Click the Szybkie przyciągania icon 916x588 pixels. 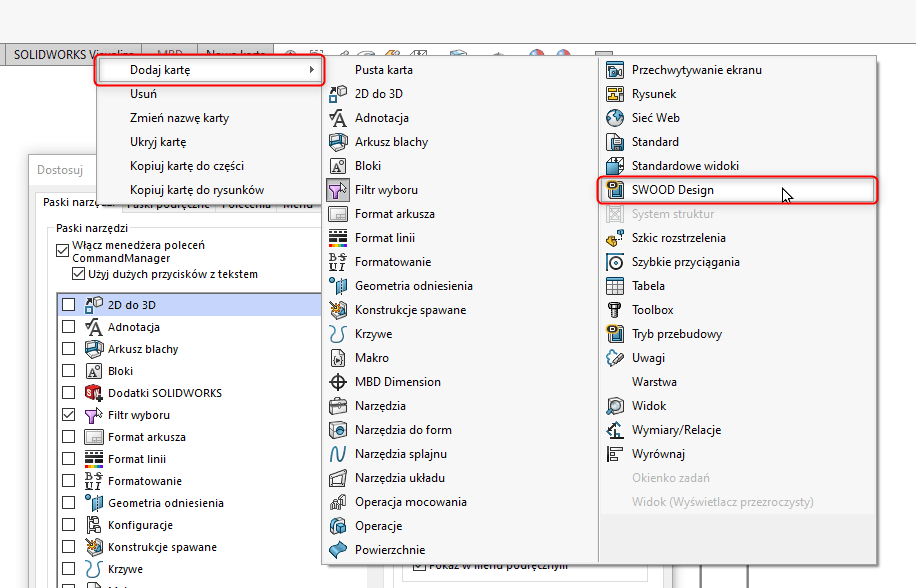[x=615, y=262]
